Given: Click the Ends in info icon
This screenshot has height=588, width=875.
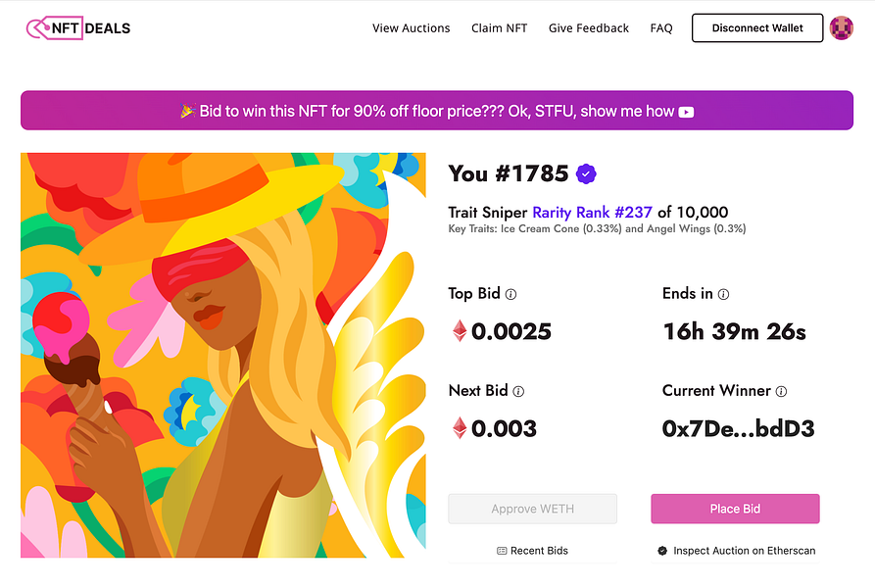Looking at the screenshot, I should pyautogui.click(x=723, y=294).
